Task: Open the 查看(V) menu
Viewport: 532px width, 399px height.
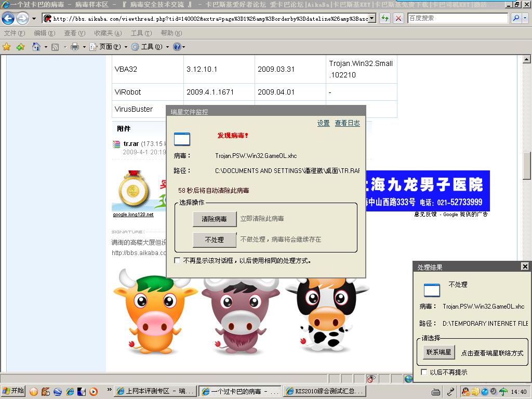Action: [75, 33]
